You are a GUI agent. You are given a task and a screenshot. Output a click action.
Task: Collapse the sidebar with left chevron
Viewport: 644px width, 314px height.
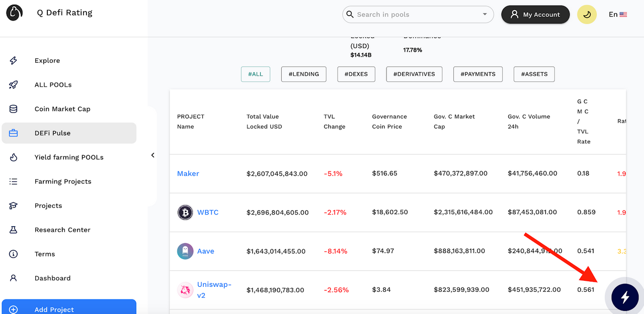click(x=153, y=155)
